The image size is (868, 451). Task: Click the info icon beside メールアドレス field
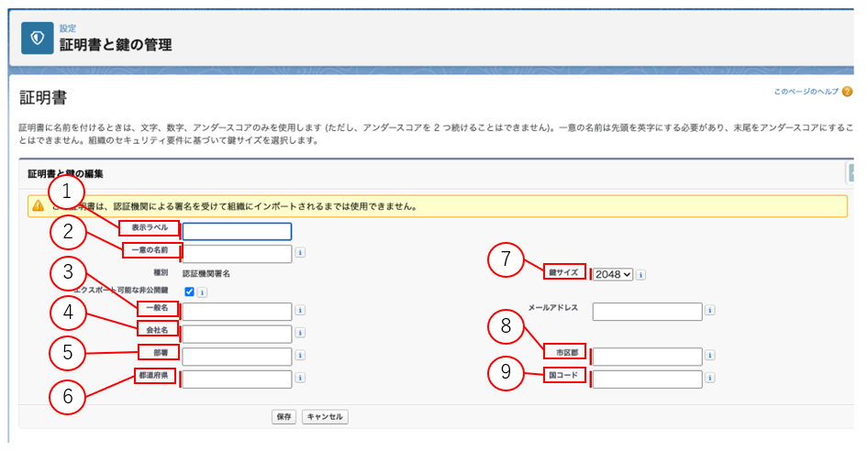[x=710, y=312]
